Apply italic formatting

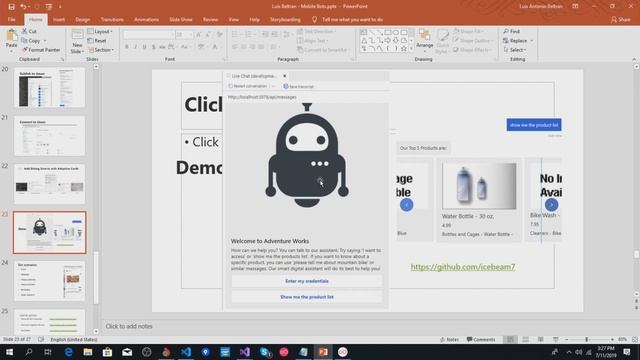coord(136,47)
